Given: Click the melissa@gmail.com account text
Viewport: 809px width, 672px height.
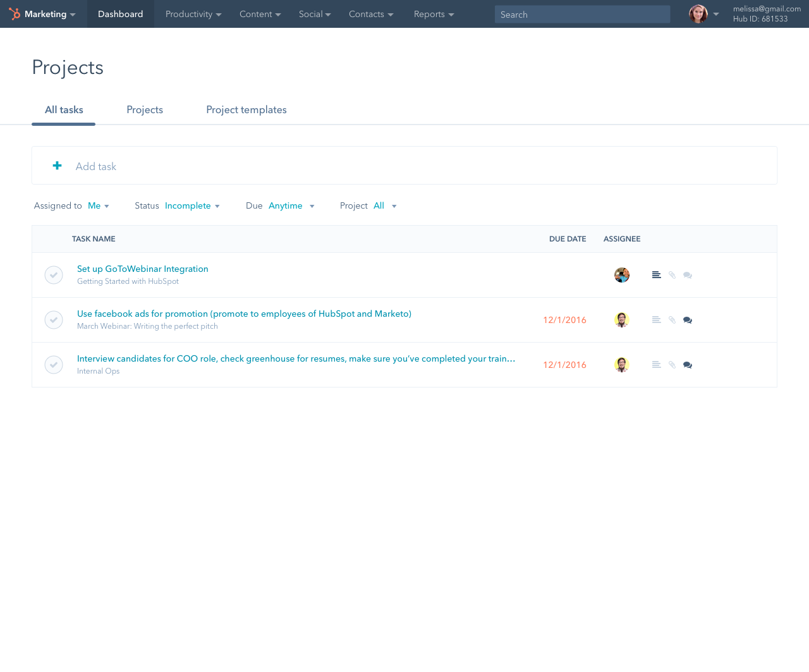Looking at the screenshot, I should 767,9.
